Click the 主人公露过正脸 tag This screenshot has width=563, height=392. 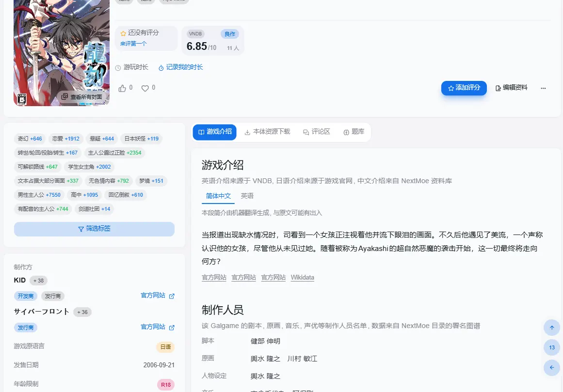(x=114, y=153)
